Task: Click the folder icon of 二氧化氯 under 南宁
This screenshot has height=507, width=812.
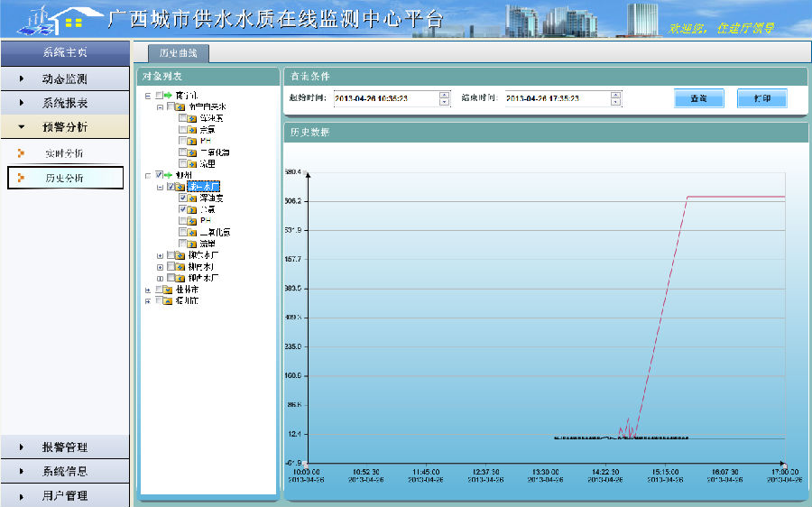Action: 192,152
